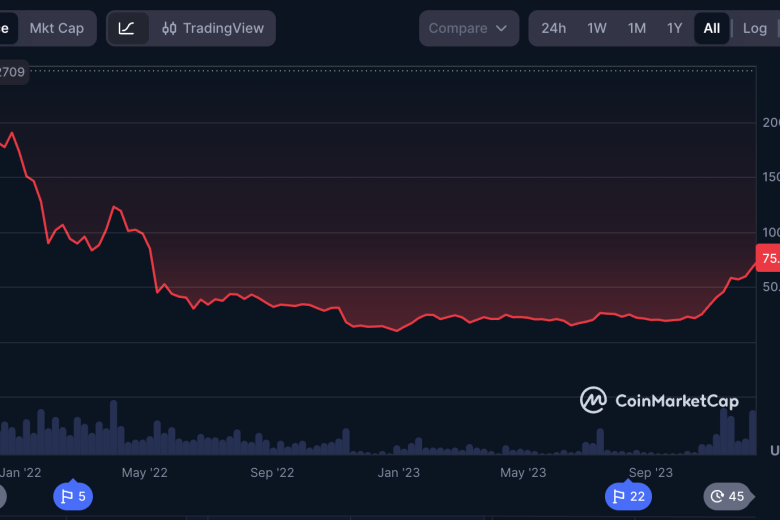Click the flag marker labeled 5

pyautogui.click(x=73, y=496)
